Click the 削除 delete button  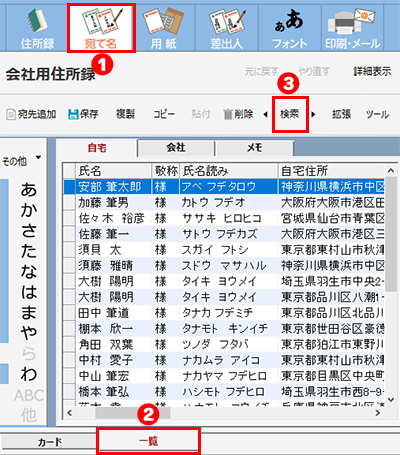point(238,114)
